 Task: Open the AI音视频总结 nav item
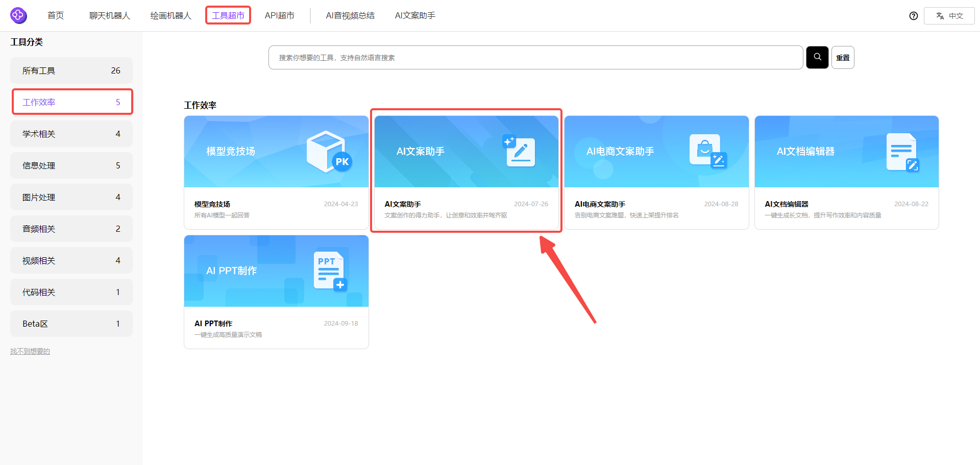pyautogui.click(x=350, y=15)
